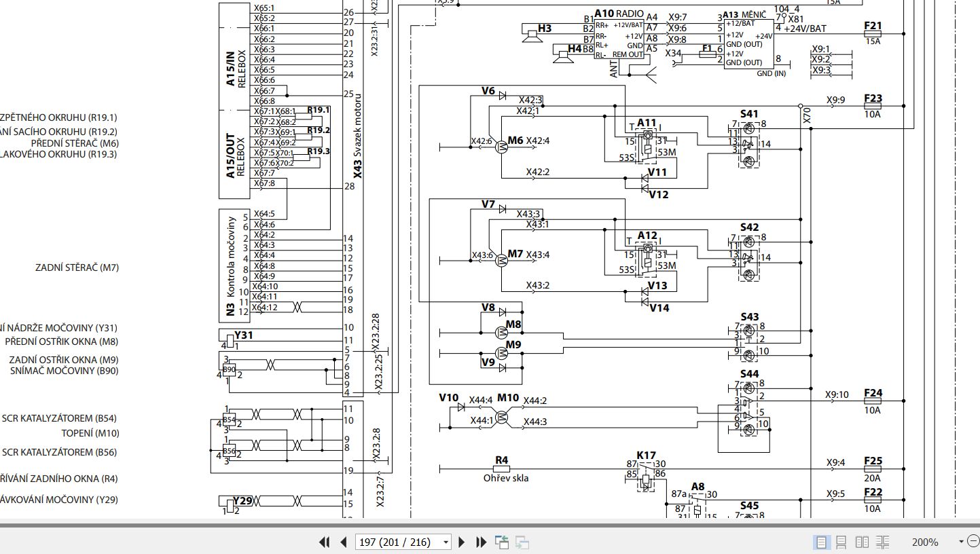Click the PŘEDNÍ STĚRAČ (M6) legend text
980x554 pixels.
[x=75, y=143]
